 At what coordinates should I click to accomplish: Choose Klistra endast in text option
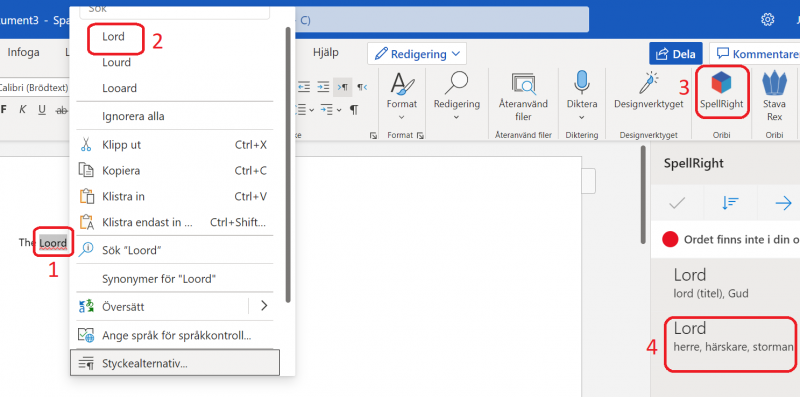click(175, 222)
